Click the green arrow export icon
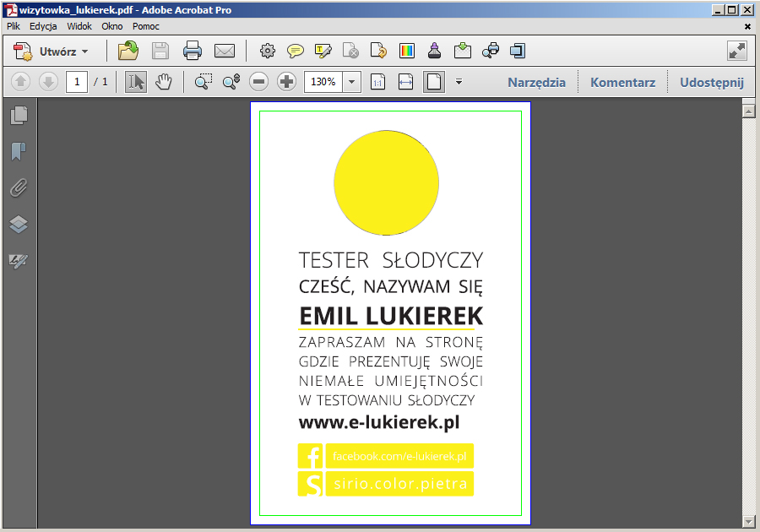Image resolution: width=760 pixels, height=532 pixels. pos(463,51)
